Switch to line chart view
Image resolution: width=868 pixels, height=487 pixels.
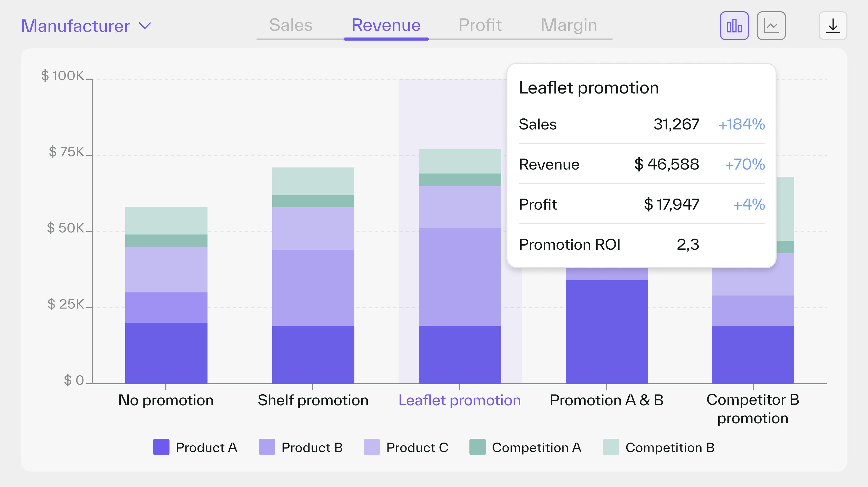[771, 26]
